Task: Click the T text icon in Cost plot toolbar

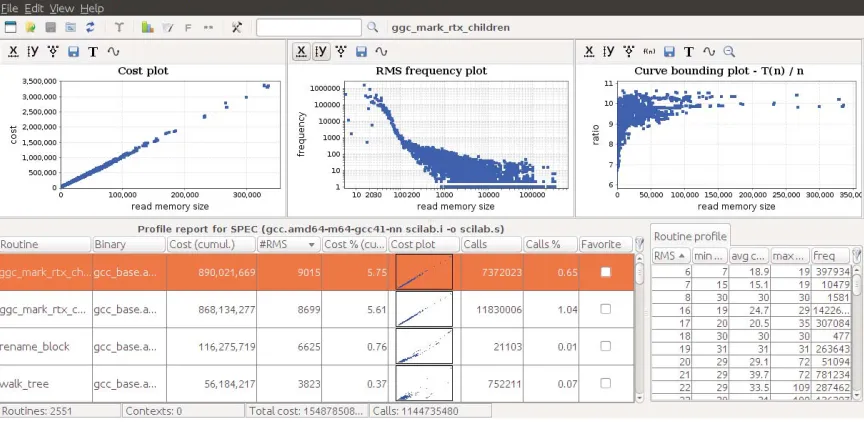Action: (93, 52)
